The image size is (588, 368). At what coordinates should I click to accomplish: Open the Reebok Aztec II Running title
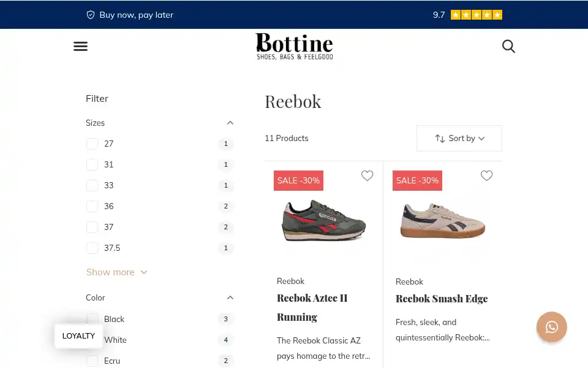(x=312, y=307)
